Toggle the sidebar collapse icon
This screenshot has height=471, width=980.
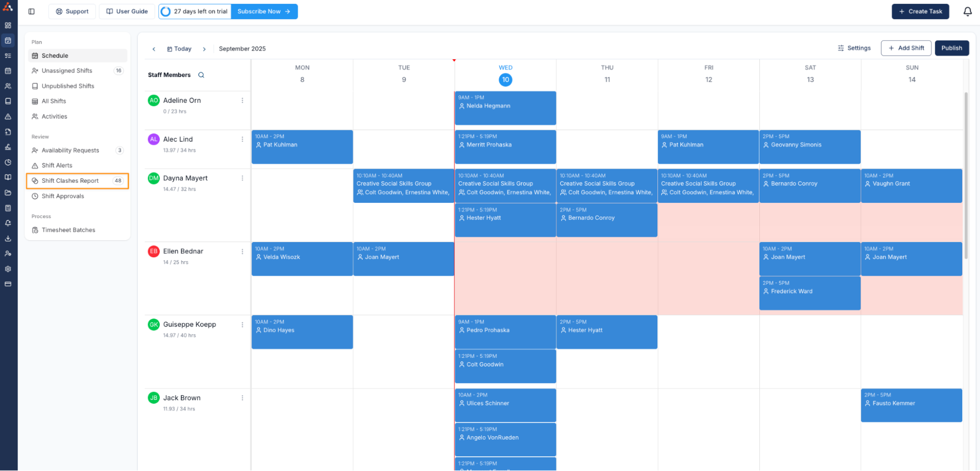point(31,11)
